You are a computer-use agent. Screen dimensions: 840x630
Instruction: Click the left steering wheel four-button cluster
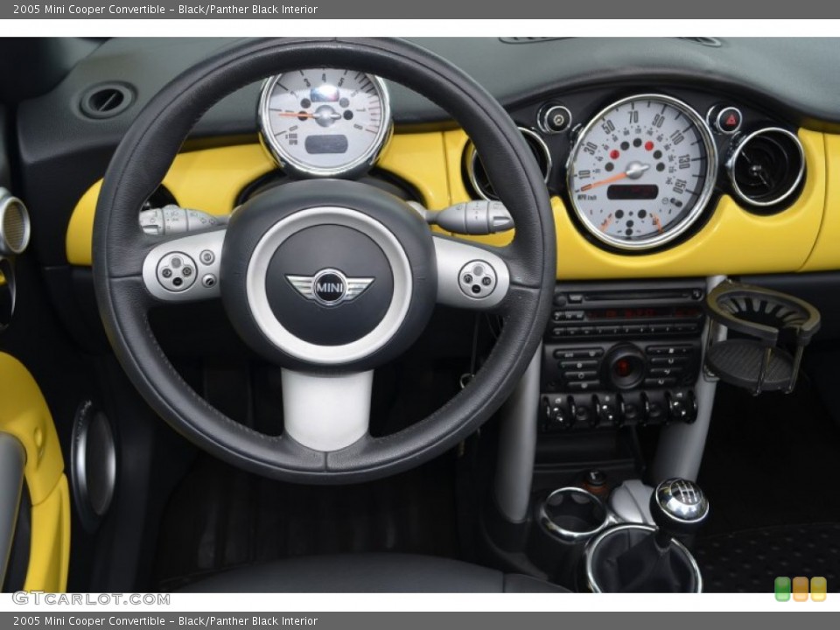[177, 272]
